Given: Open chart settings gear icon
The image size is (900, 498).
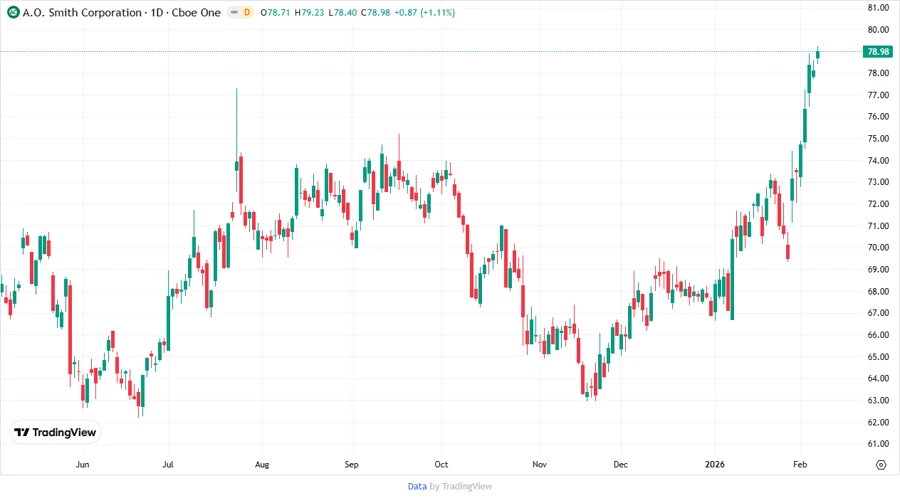Looking at the screenshot, I should click(x=881, y=465).
